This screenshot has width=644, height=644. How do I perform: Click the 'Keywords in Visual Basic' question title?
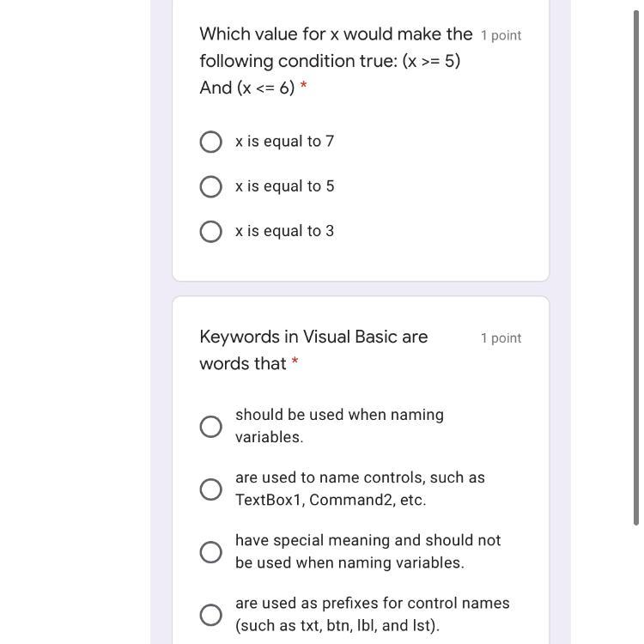(313, 337)
